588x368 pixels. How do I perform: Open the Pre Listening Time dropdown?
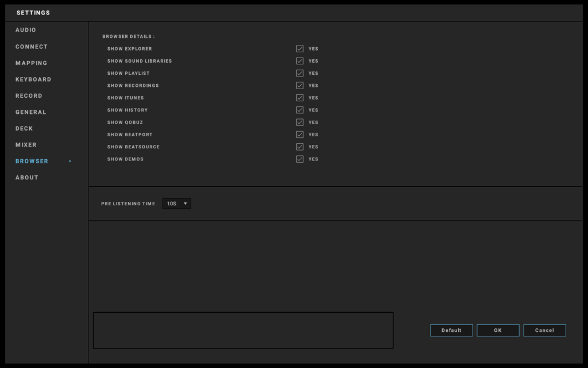[x=177, y=204]
